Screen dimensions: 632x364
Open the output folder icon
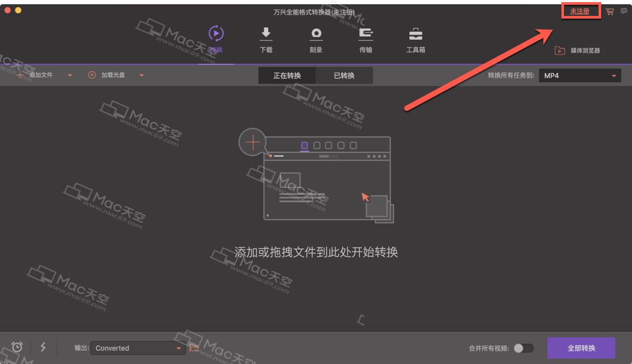(194, 348)
